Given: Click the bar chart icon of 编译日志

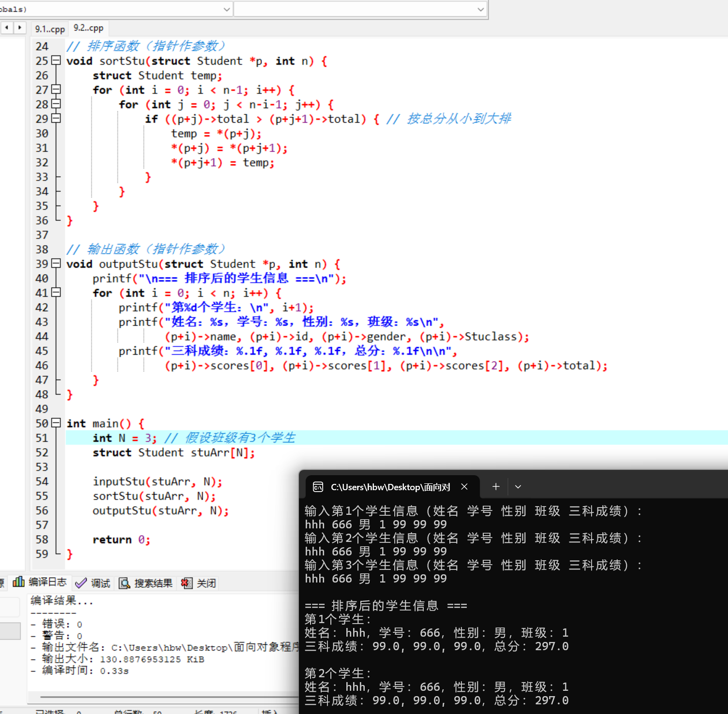Looking at the screenshot, I should click(x=18, y=582).
